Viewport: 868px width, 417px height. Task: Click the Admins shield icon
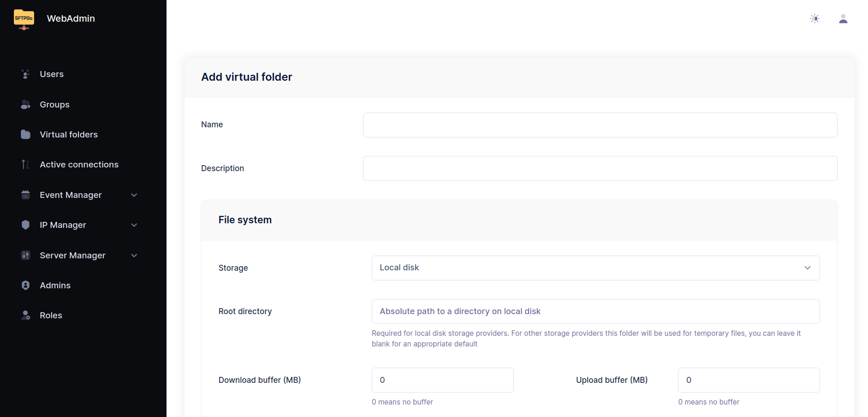pyautogui.click(x=25, y=286)
